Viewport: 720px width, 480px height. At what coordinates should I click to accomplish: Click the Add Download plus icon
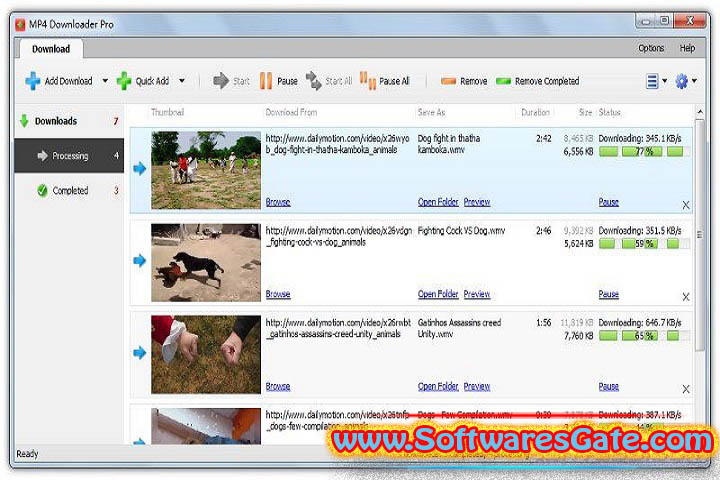point(33,81)
